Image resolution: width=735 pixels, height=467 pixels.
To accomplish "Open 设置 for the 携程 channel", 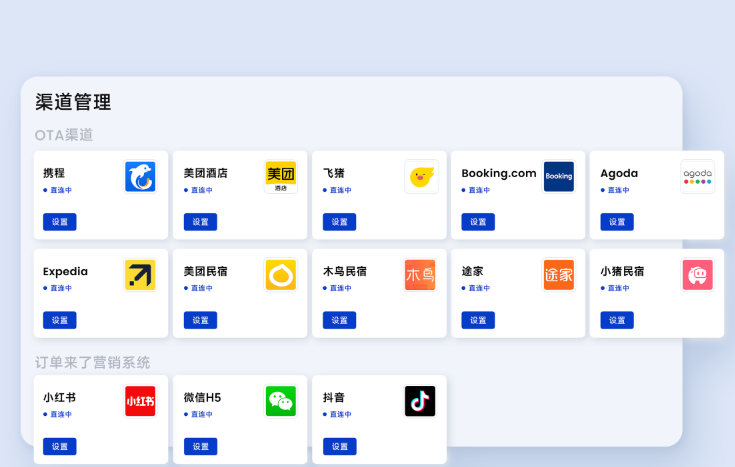I will click(x=60, y=222).
